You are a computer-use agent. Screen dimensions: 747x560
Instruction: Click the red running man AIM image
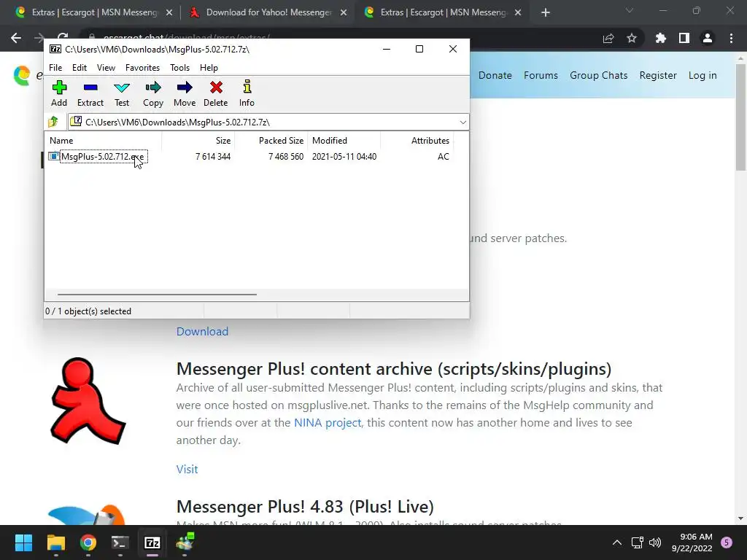88,401
